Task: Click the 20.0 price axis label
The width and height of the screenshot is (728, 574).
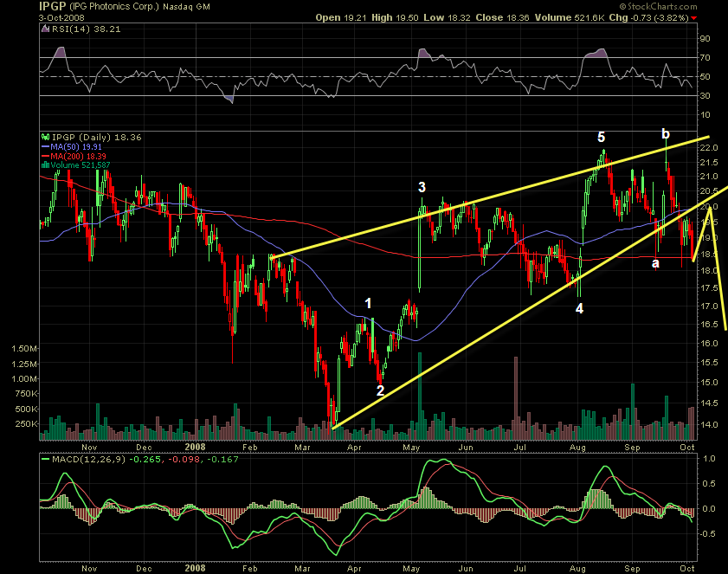Action: coord(709,207)
